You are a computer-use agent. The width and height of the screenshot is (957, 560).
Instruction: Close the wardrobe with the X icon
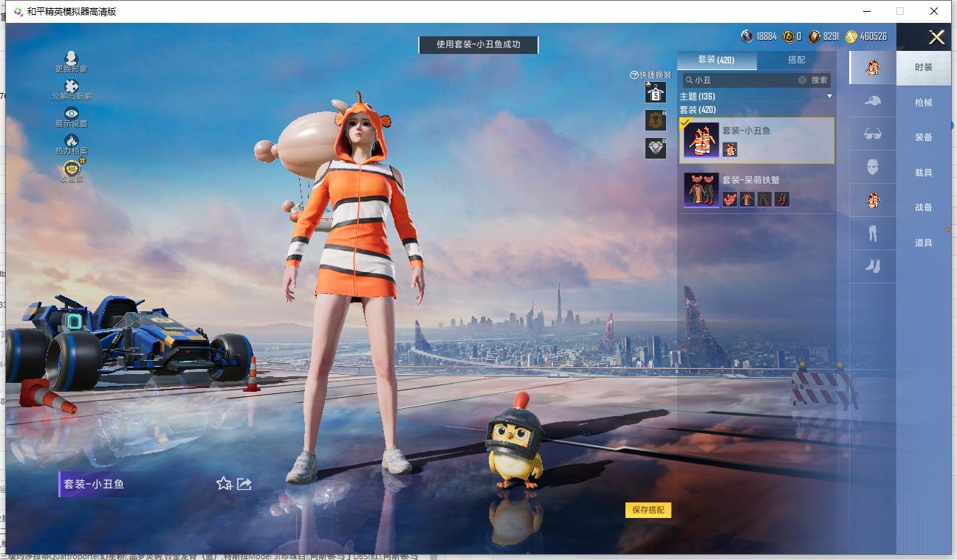tap(936, 38)
